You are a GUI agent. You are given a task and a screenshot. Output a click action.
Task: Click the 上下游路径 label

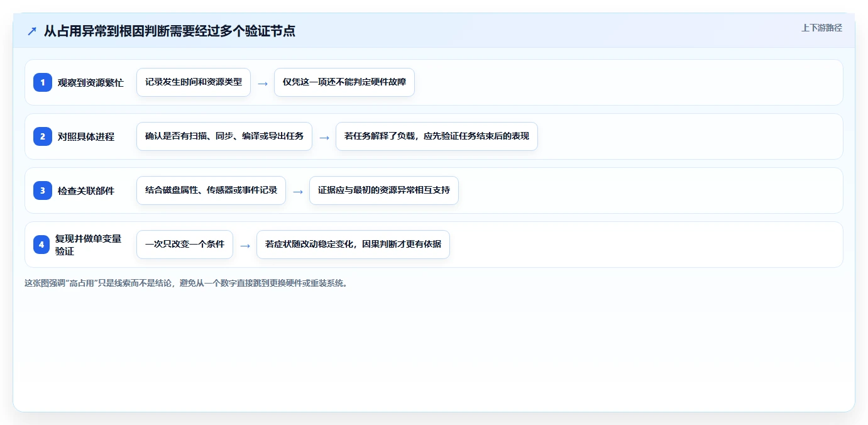coord(821,28)
